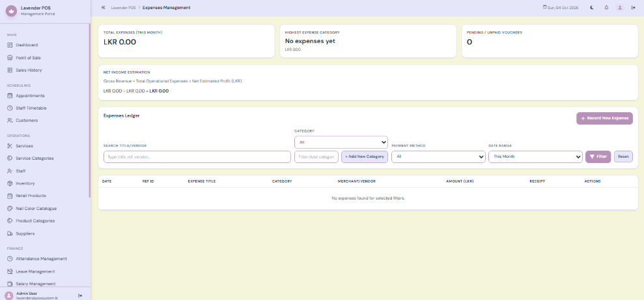Click the Staff person icon
The image size is (644, 300).
[10, 171]
